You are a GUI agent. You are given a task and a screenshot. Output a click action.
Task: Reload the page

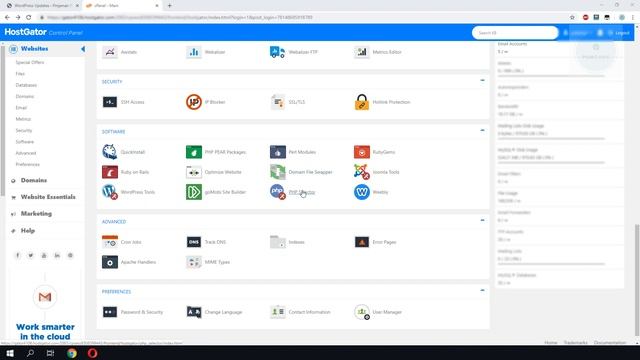[x=29, y=18]
